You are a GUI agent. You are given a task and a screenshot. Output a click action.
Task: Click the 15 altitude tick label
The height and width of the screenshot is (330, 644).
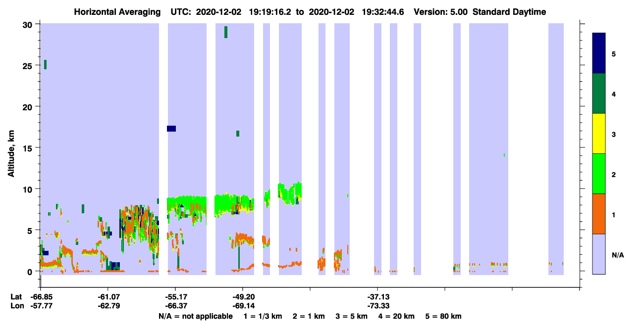28,148
